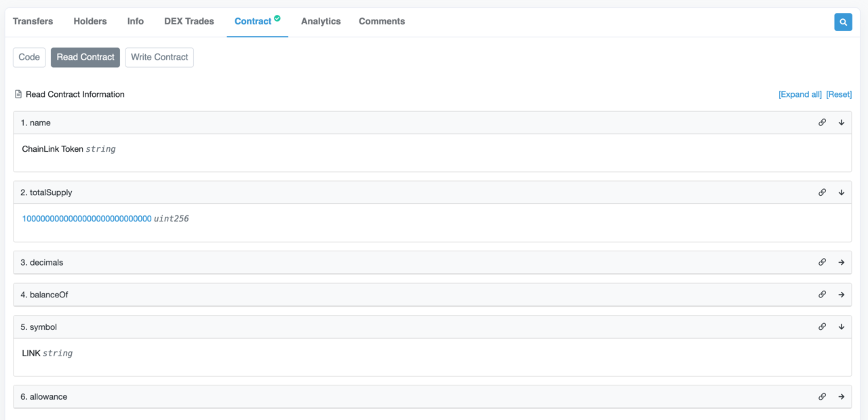Collapse the totalSupply section arrow
The image size is (868, 420).
[x=842, y=192]
